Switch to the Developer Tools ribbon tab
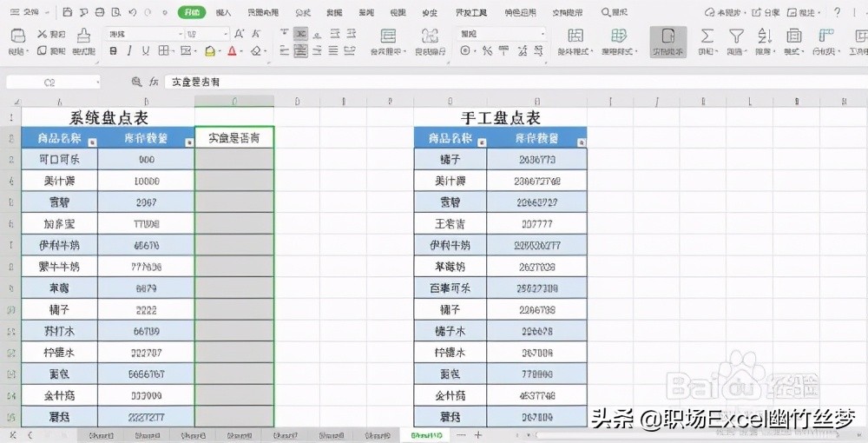Image resolution: width=868 pixels, height=443 pixels. [471, 12]
